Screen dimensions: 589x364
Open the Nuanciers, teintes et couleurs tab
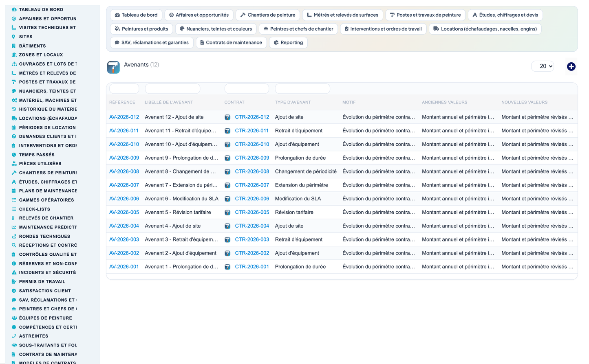pyautogui.click(x=216, y=29)
